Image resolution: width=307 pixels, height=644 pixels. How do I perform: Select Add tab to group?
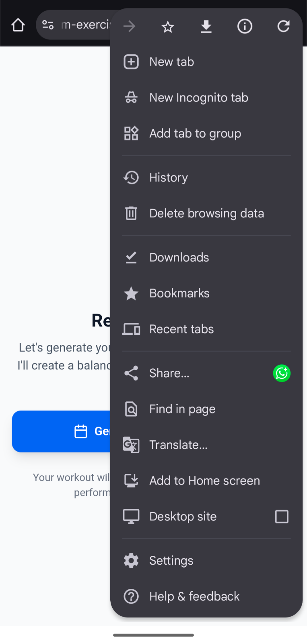[195, 134]
